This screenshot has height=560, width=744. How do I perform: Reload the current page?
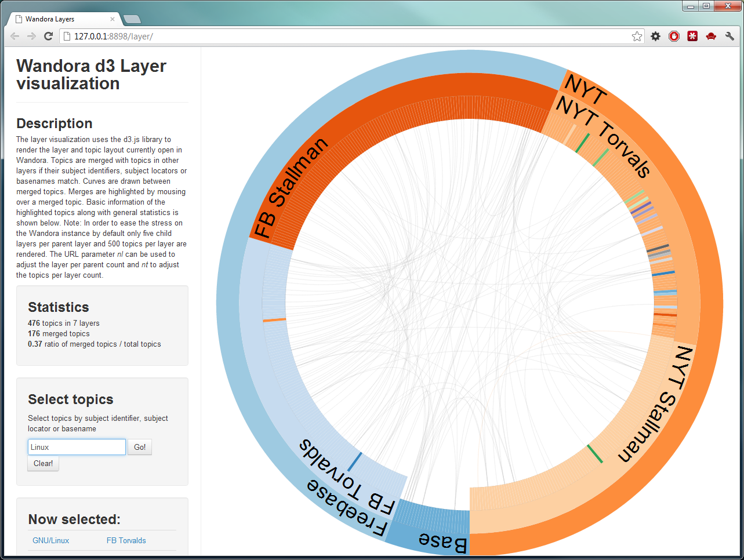(49, 36)
